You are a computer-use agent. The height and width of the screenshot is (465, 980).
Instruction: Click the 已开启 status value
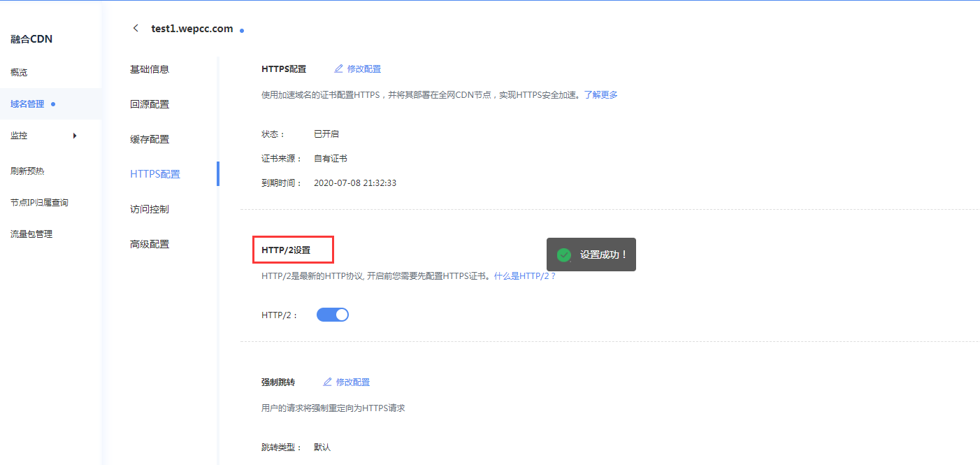[326, 134]
